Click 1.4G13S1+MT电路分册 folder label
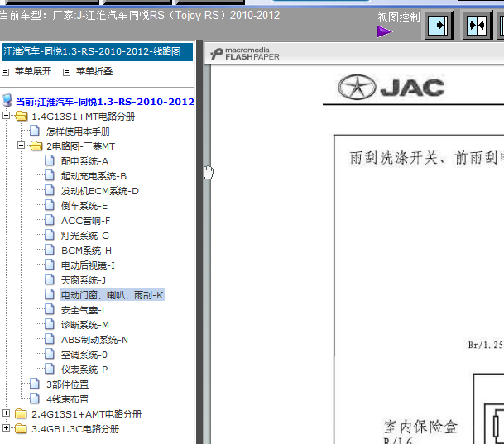 coord(84,117)
